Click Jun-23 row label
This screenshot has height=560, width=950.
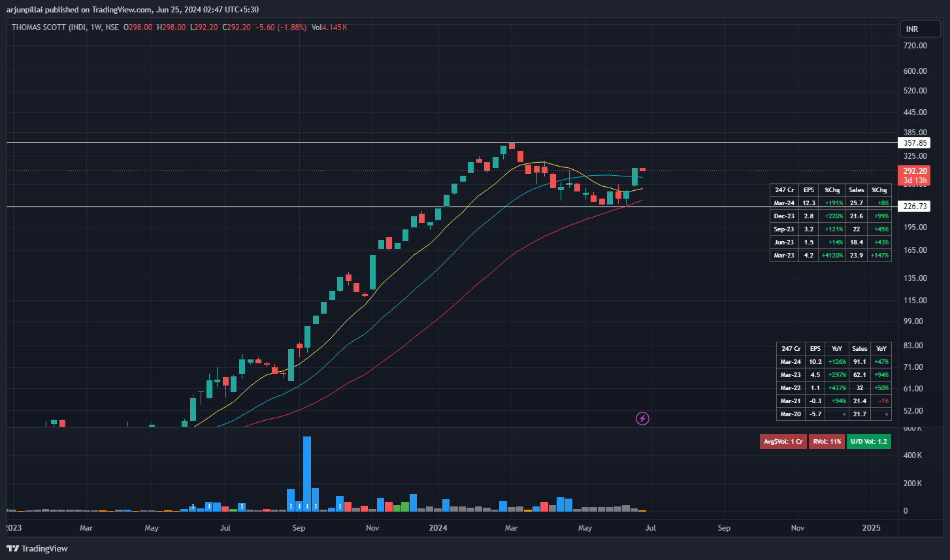(x=785, y=242)
